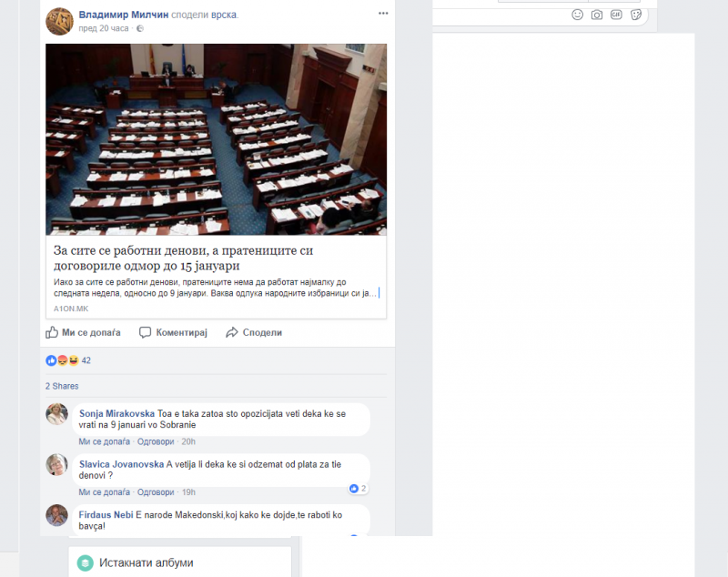Click the GIF icon
The image size is (728, 577).
[x=616, y=15]
